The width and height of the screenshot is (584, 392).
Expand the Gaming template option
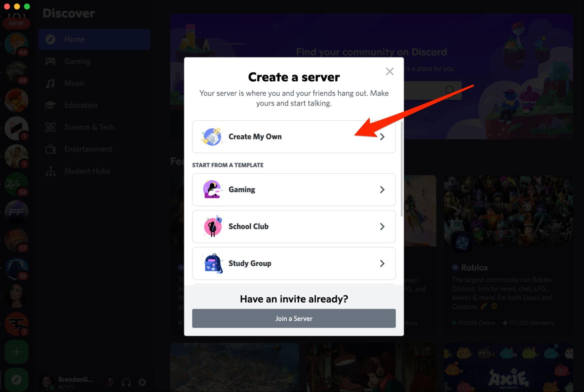tap(294, 190)
